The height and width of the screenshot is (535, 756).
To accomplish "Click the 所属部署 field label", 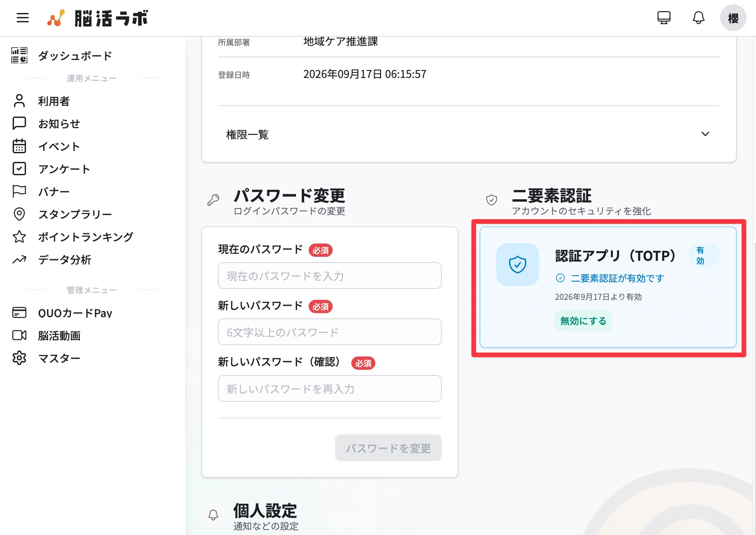I will coord(234,42).
